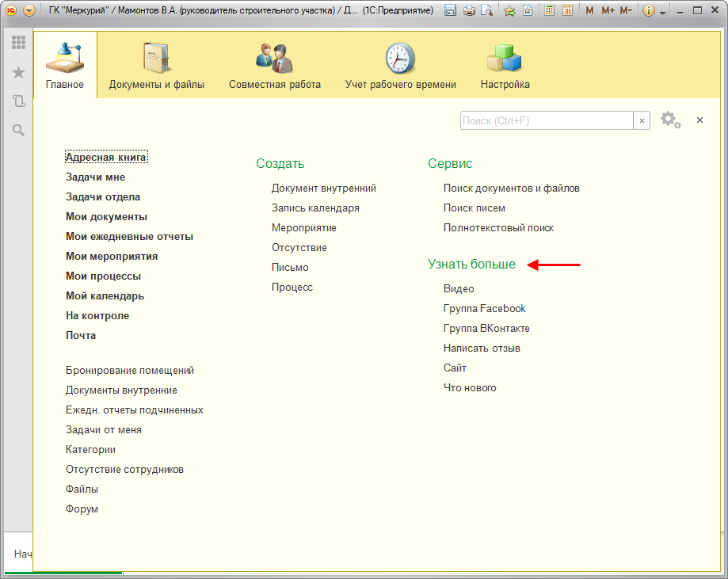The height and width of the screenshot is (579, 728).
Task: Click the magnifier search icon in sidebar
Action: click(18, 131)
